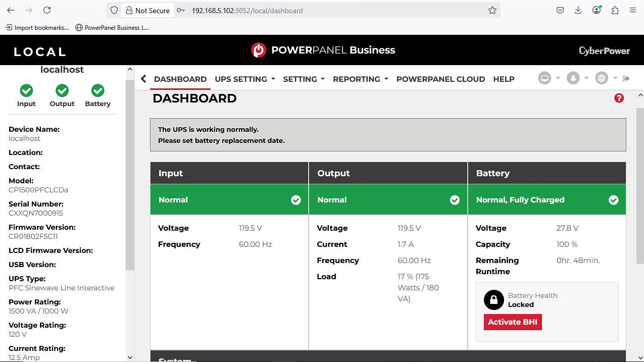Viewport: 644px width, 362px height.
Task: Click the sidebar Input status check icon
Action: pyautogui.click(x=26, y=90)
